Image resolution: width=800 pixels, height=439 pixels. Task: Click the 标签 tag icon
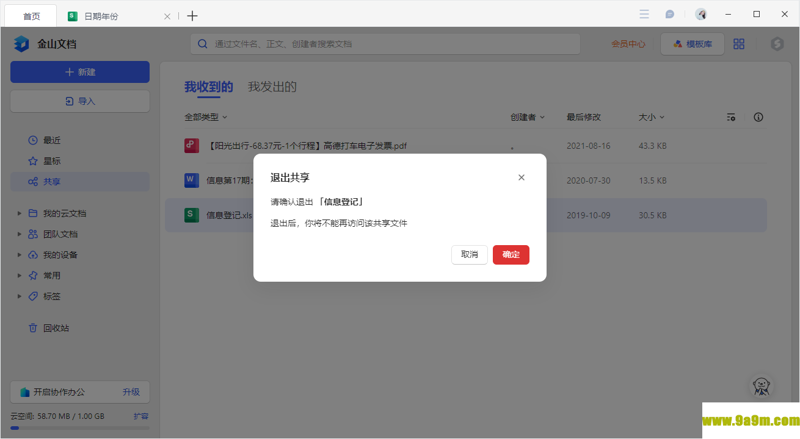(x=33, y=296)
